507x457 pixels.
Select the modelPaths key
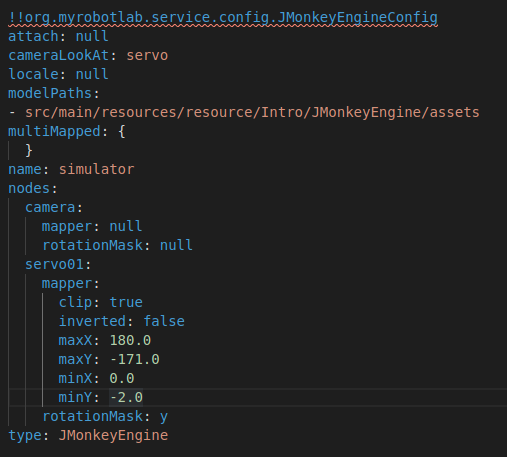pos(50,93)
